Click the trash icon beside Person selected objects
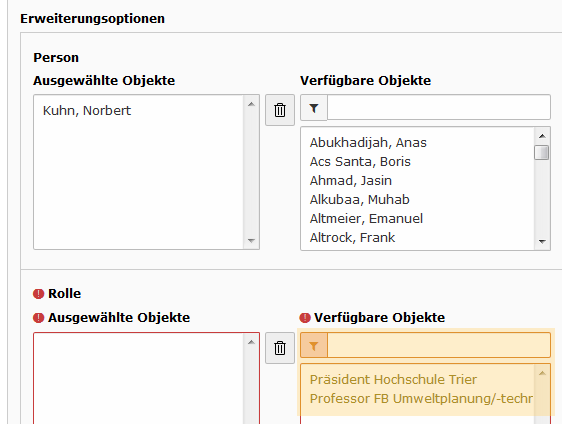The height and width of the screenshot is (424, 562). click(280, 110)
